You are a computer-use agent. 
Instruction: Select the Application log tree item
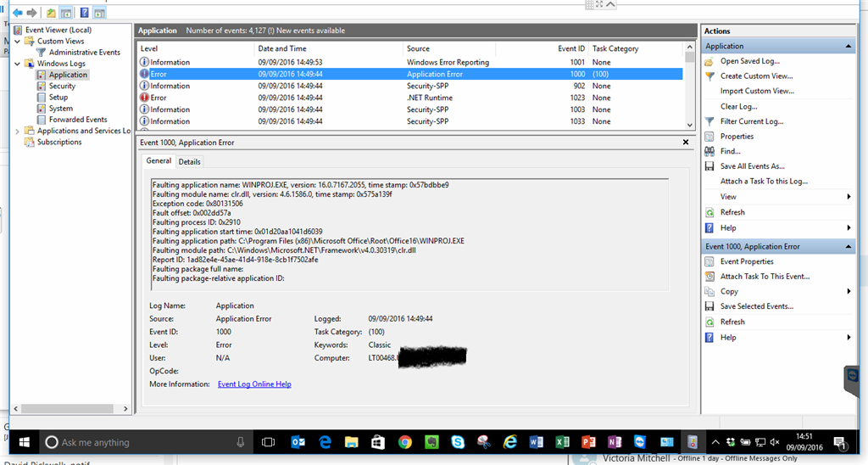pyautogui.click(x=68, y=75)
